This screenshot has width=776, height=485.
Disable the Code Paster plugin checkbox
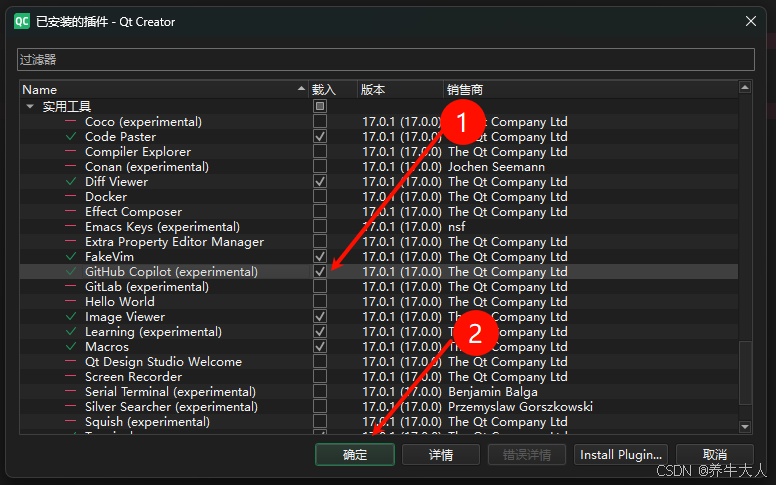pyautogui.click(x=320, y=137)
